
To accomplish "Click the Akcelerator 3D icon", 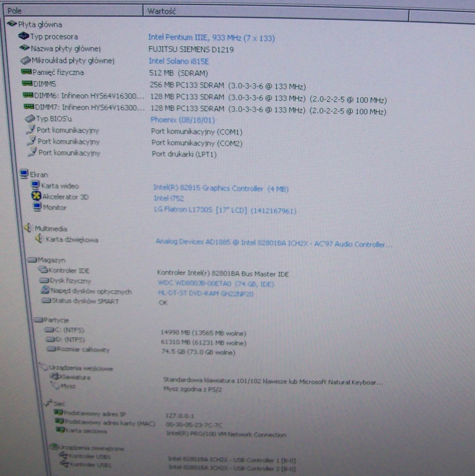I will (x=36, y=196).
